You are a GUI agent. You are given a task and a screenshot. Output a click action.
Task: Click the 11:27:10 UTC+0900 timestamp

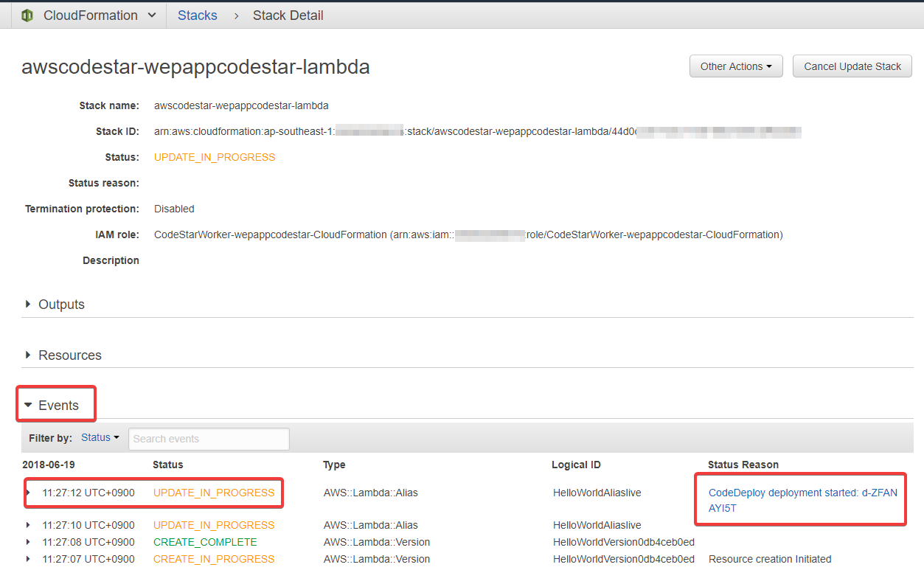tap(88, 525)
